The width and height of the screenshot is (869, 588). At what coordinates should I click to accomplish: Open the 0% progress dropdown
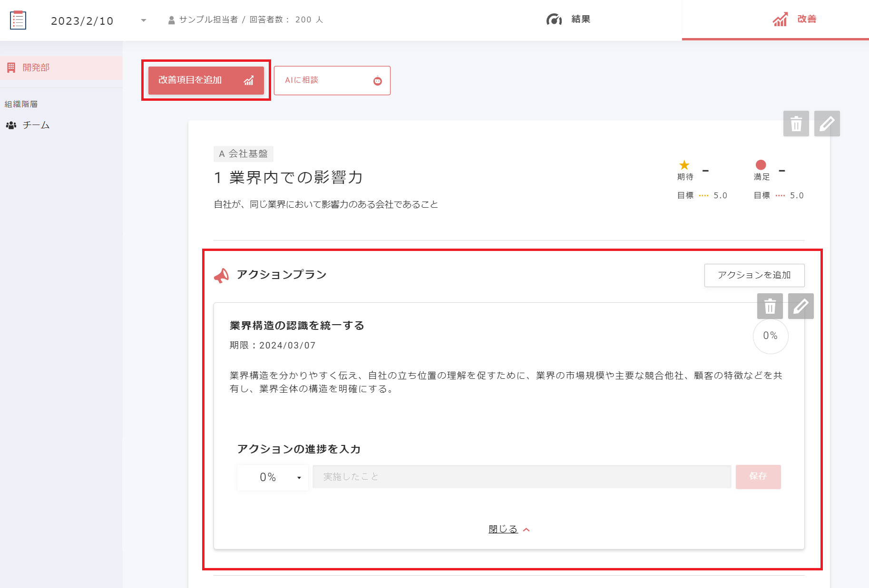(273, 477)
